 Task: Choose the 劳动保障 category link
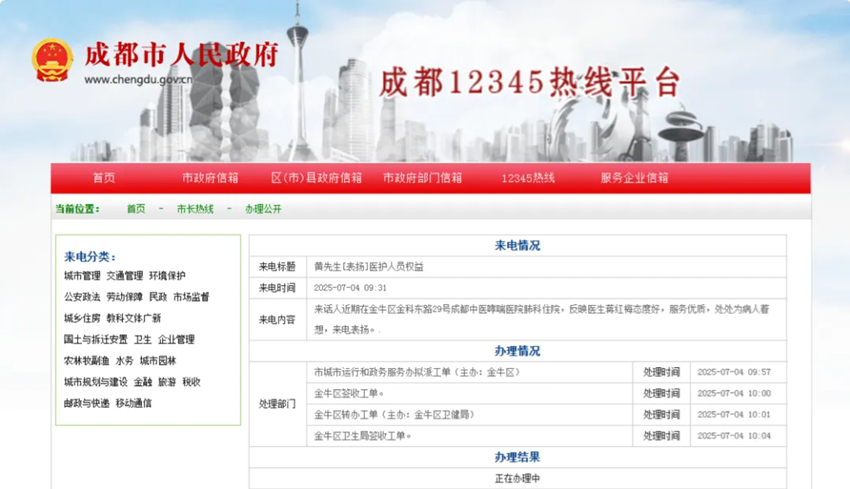click(124, 297)
